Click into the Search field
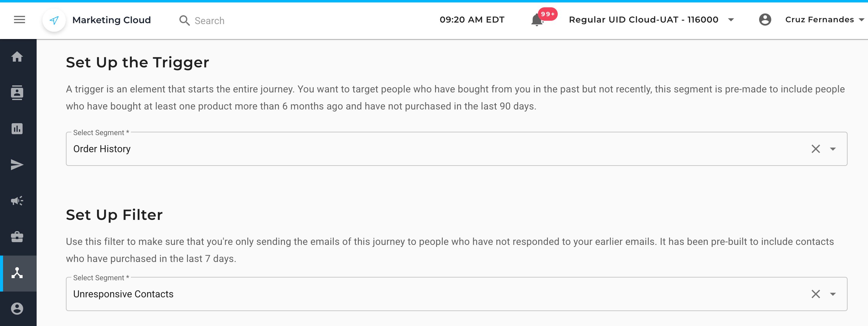The image size is (868, 326). (x=236, y=20)
